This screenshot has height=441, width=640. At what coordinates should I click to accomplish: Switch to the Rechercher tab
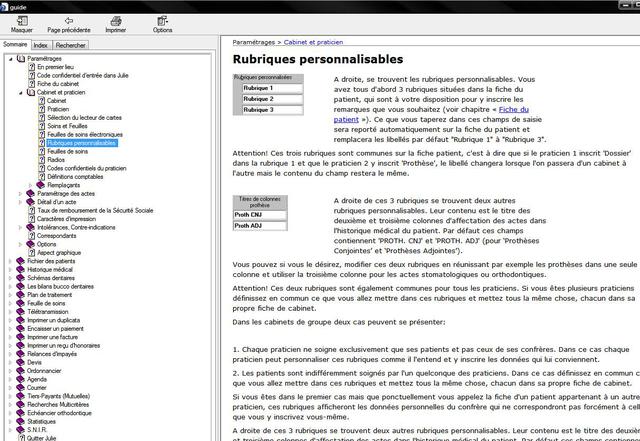(x=70, y=45)
